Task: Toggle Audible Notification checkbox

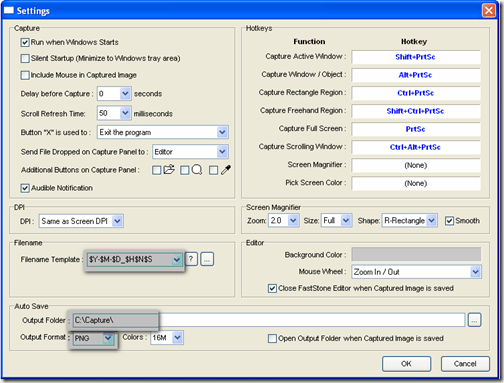Action: [x=25, y=188]
